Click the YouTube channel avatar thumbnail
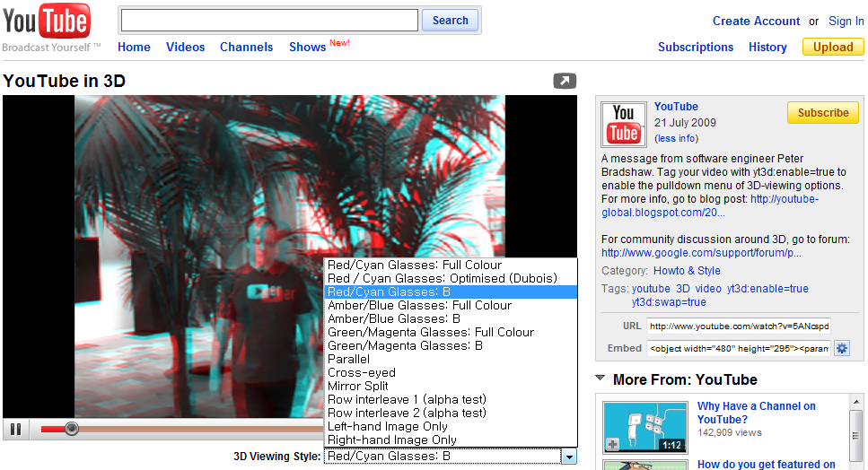 click(x=624, y=125)
